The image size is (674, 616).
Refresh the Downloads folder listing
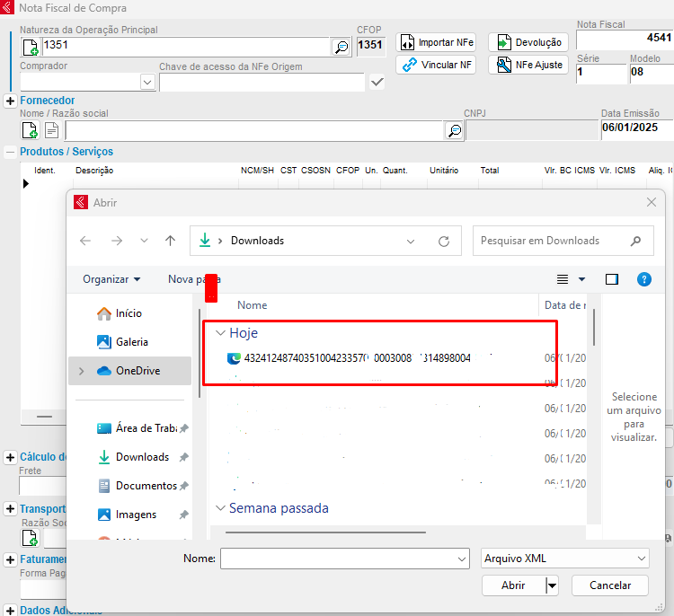click(x=443, y=241)
